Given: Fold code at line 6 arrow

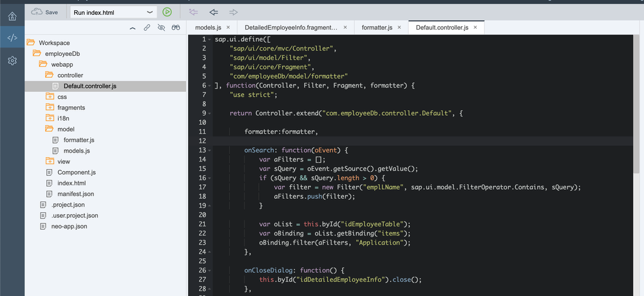Looking at the screenshot, I should 209,86.
